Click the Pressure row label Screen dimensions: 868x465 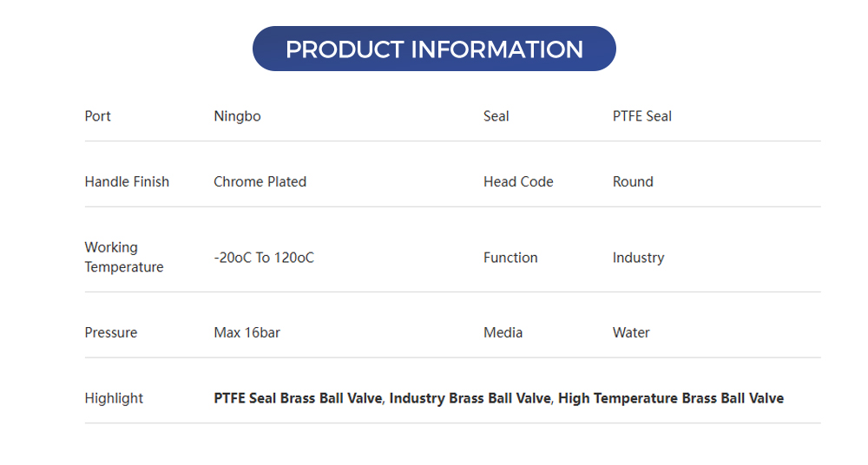pyautogui.click(x=110, y=333)
